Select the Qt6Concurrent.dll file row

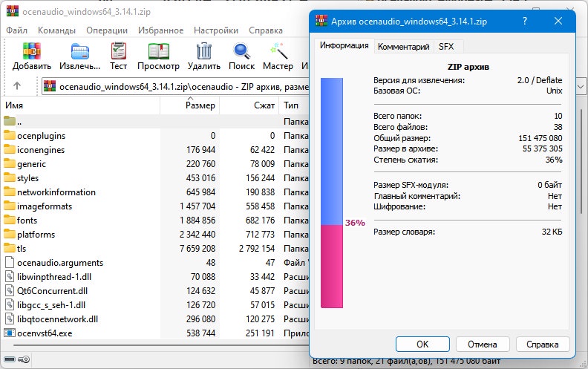156,290
